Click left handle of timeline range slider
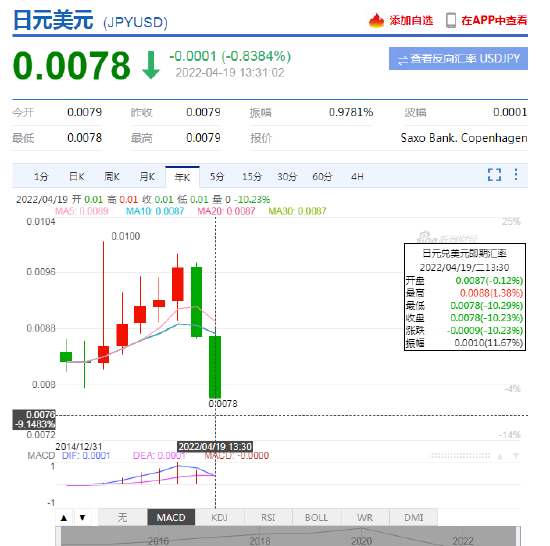This screenshot has width=550, height=546. [58, 537]
